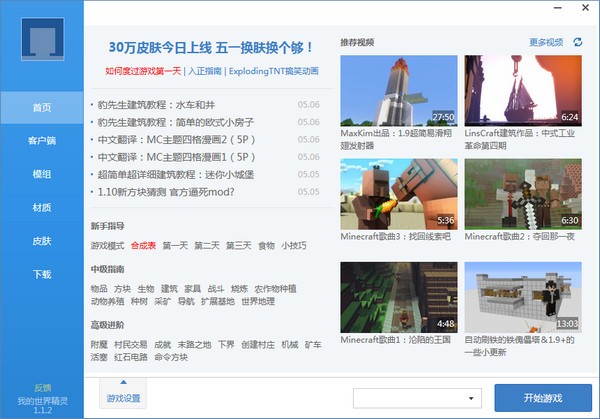
Task: Open the 生物 guide link
Action: (146, 289)
